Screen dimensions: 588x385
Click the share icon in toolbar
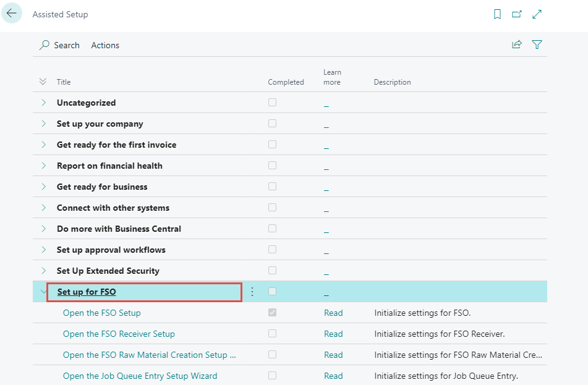point(516,44)
